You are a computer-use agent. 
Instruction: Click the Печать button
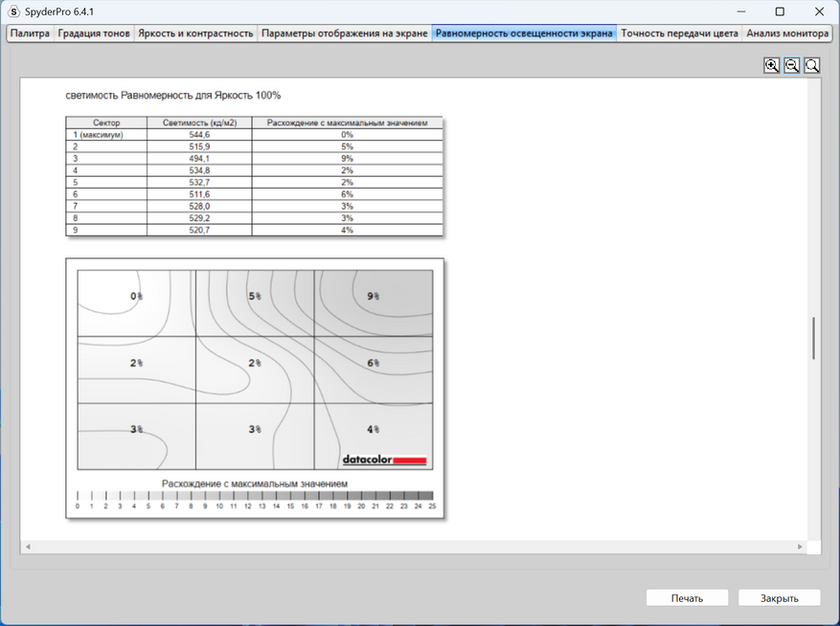(688, 598)
